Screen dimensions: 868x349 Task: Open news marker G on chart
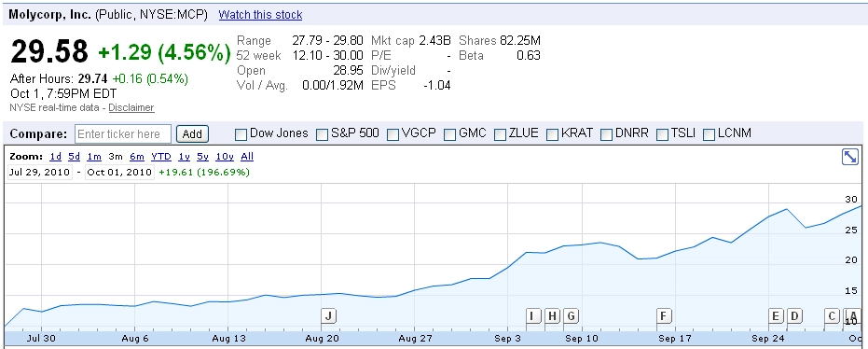click(x=572, y=315)
